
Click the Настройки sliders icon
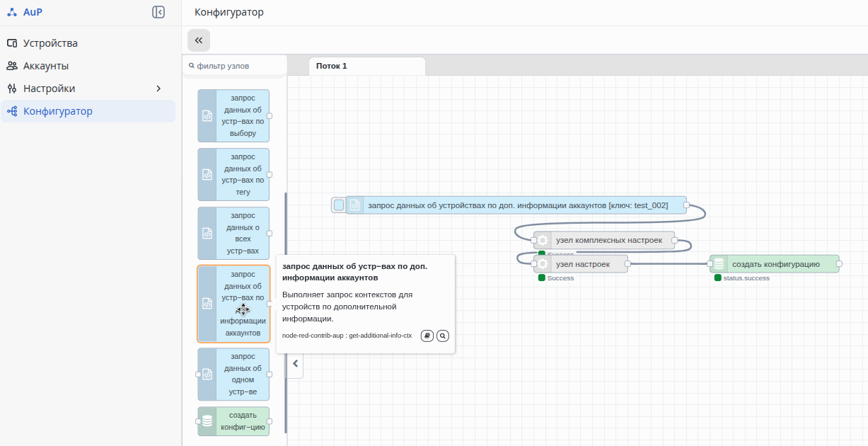point(12,88)
